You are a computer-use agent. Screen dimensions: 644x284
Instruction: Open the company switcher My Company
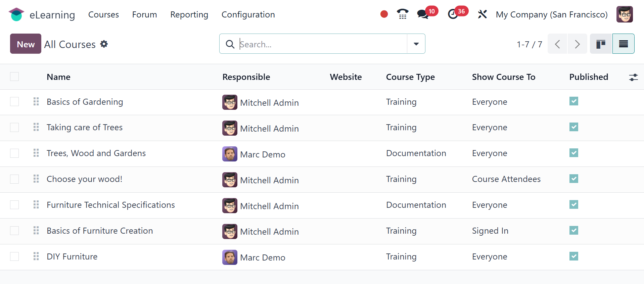coord(551,14)
